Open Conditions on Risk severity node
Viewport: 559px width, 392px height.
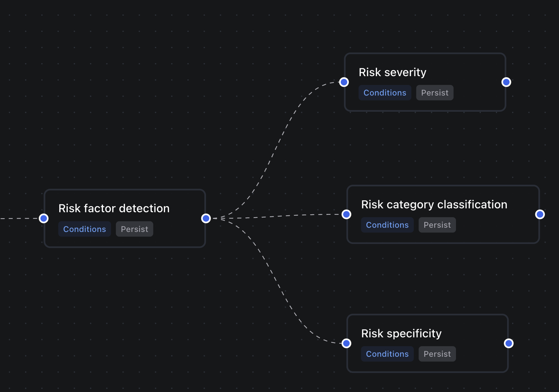coord(385,93)
